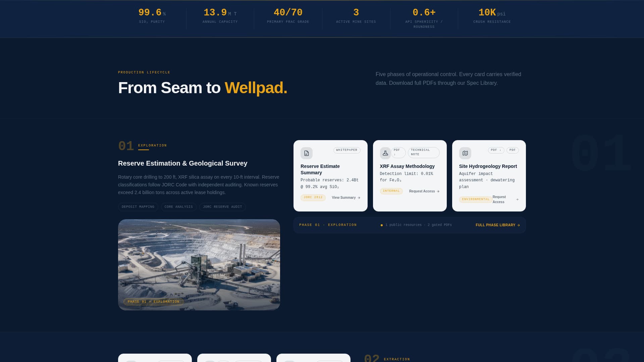
Task: Click the INTERNAL label badge
Action: 391,191
